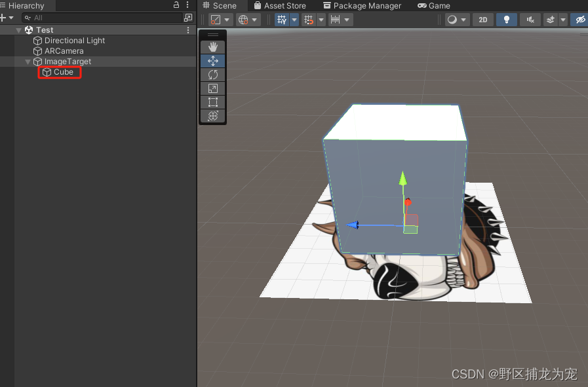Screen dimensions: 588x387
Task: Switch to the Game tab
Action: coord(434,6)
